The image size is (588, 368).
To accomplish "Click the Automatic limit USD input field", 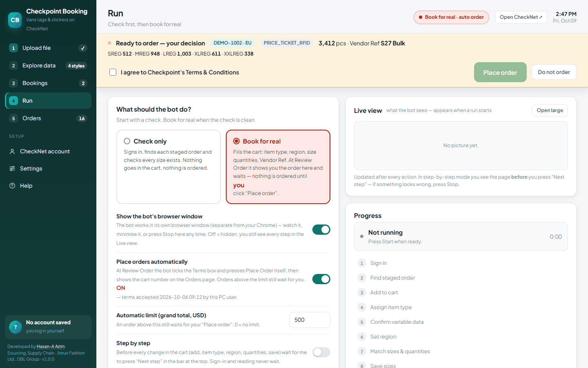I will pos(310,320).
